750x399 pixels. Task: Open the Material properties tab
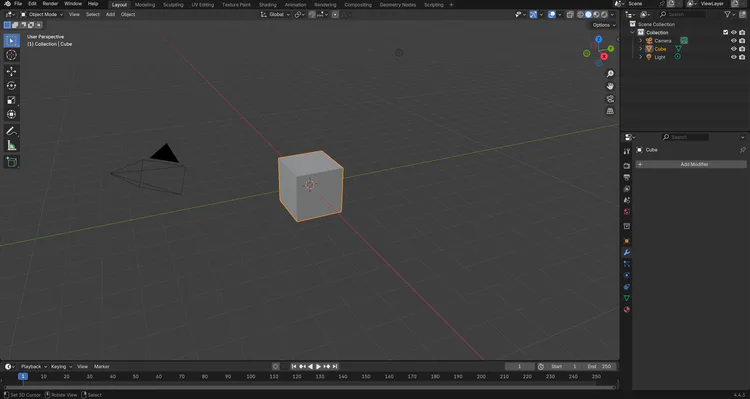[x=627, y=310]
